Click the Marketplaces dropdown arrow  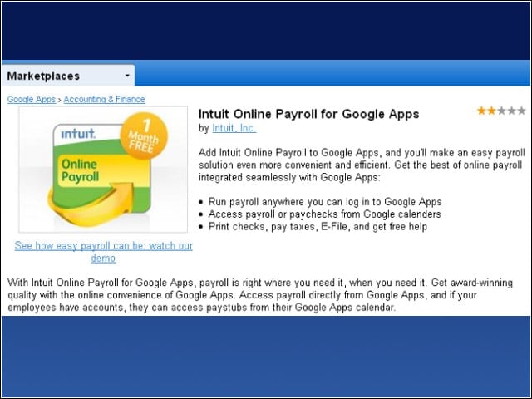[127, 76]
